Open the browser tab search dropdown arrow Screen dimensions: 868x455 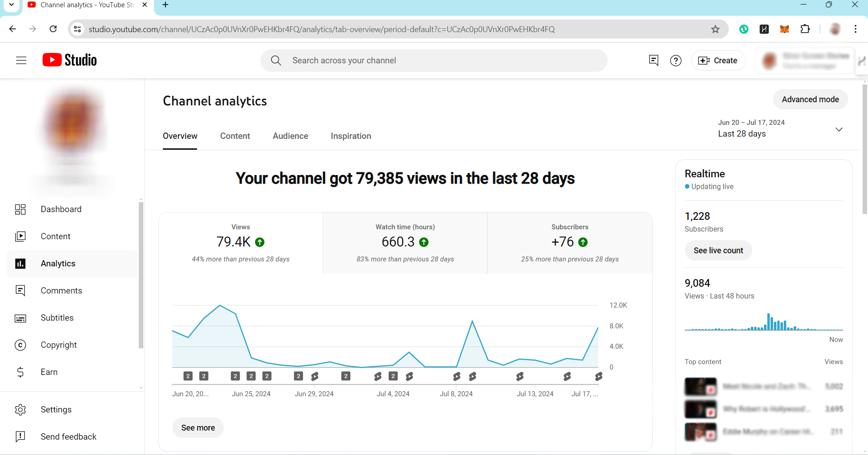tap(11, 5)
